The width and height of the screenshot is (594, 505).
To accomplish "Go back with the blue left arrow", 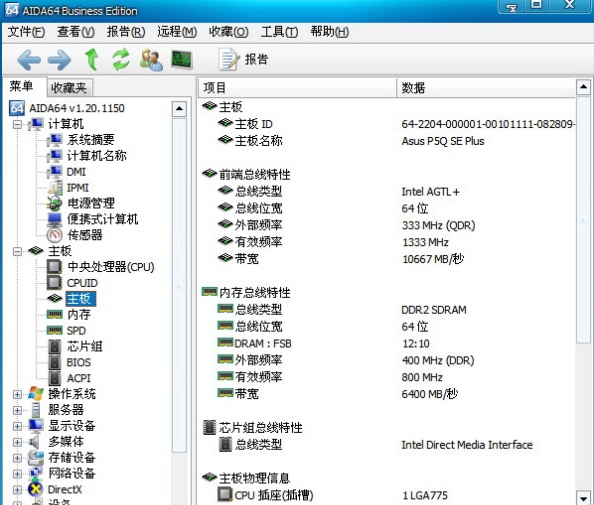I will tap(29, 60).
